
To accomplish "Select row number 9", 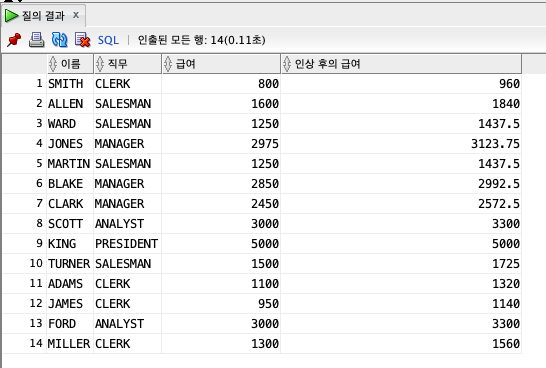I will point(25,244).
